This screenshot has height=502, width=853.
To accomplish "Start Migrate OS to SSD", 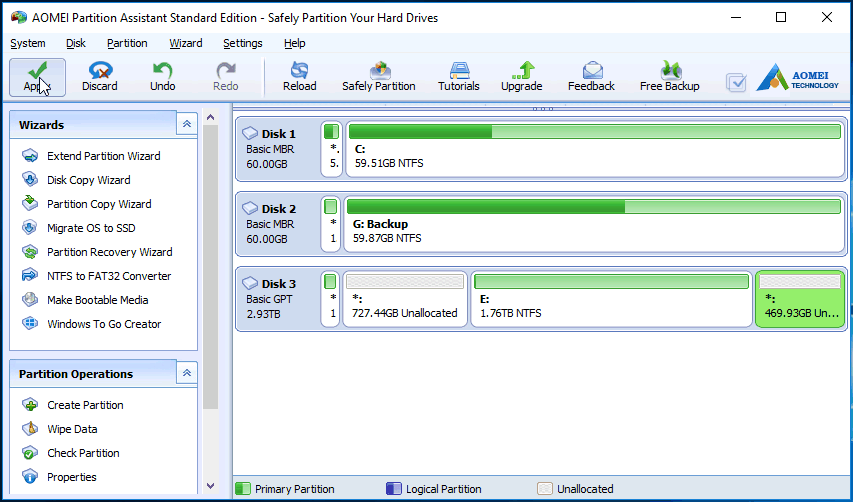I will (x=79, y=228).
